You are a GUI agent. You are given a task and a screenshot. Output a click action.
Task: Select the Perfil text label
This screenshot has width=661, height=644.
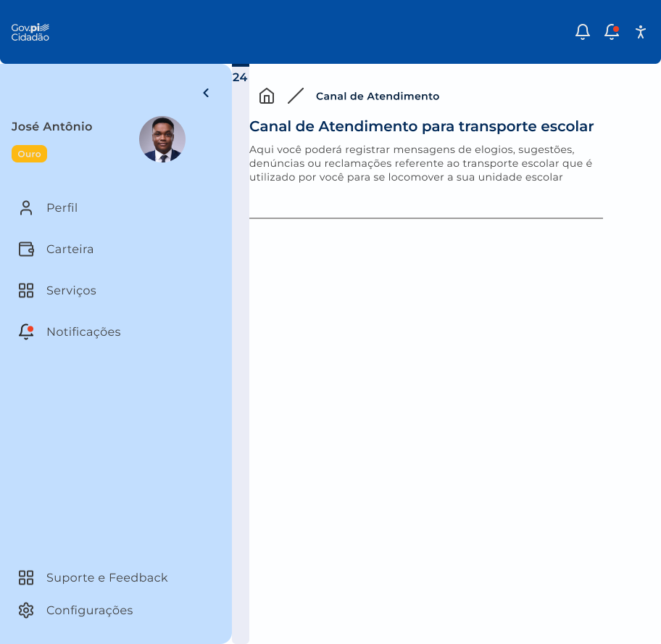coord(62,208)
